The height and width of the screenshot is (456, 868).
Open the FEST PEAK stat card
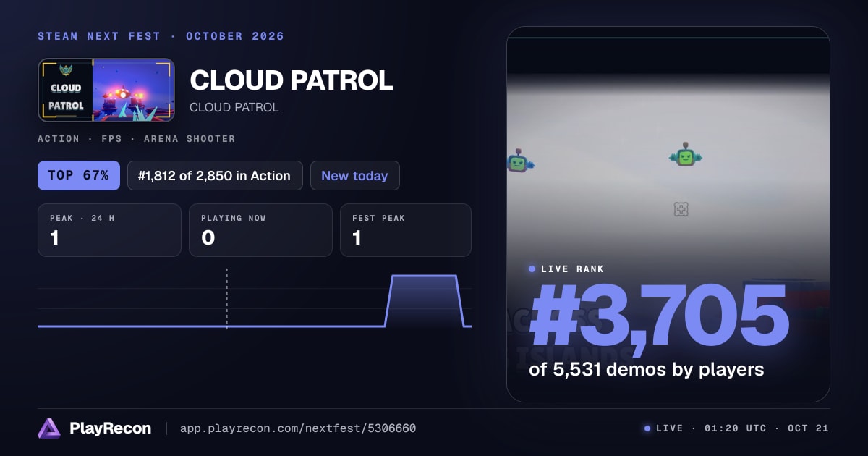tap(406, 230)
